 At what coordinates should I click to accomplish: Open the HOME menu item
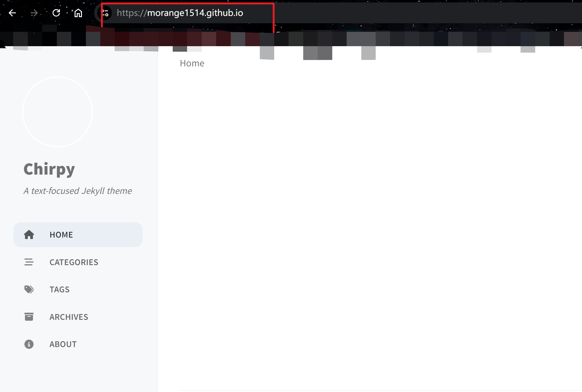[78, 235]
